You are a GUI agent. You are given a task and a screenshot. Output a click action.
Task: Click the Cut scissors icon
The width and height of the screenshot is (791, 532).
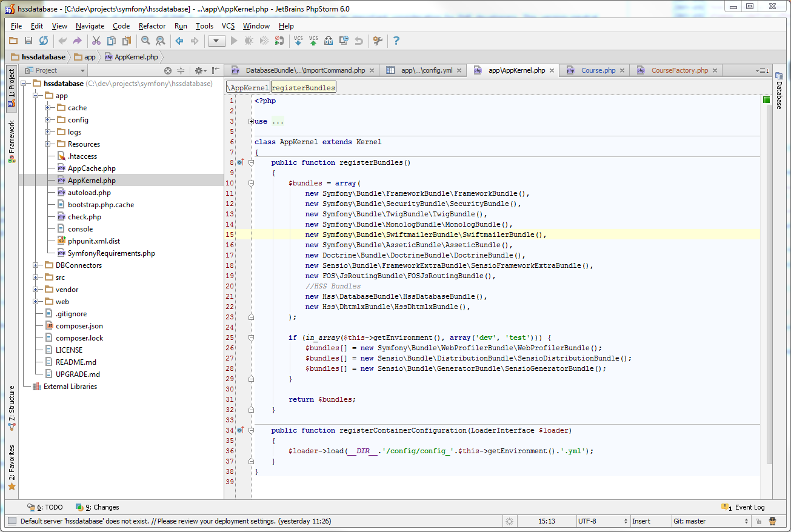[96, 41]
